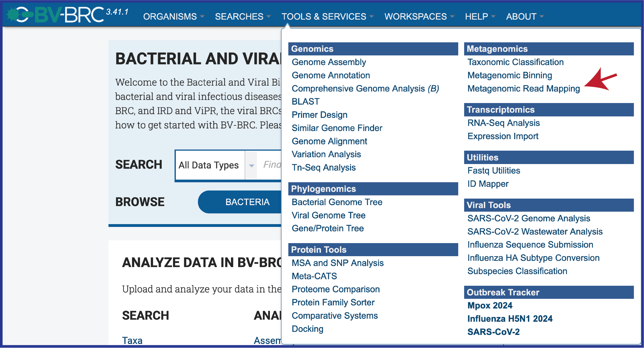Click the Taxa search link

click(x=132, y=341)
